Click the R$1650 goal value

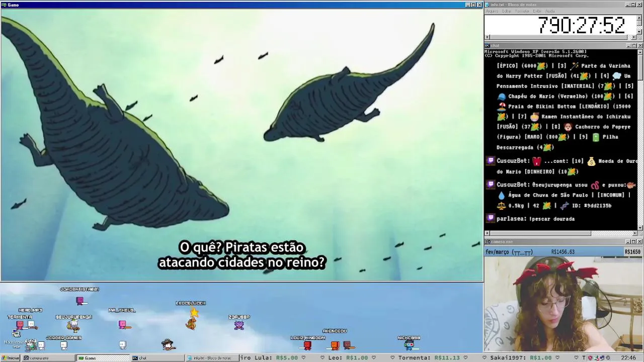tap(633, 252)
